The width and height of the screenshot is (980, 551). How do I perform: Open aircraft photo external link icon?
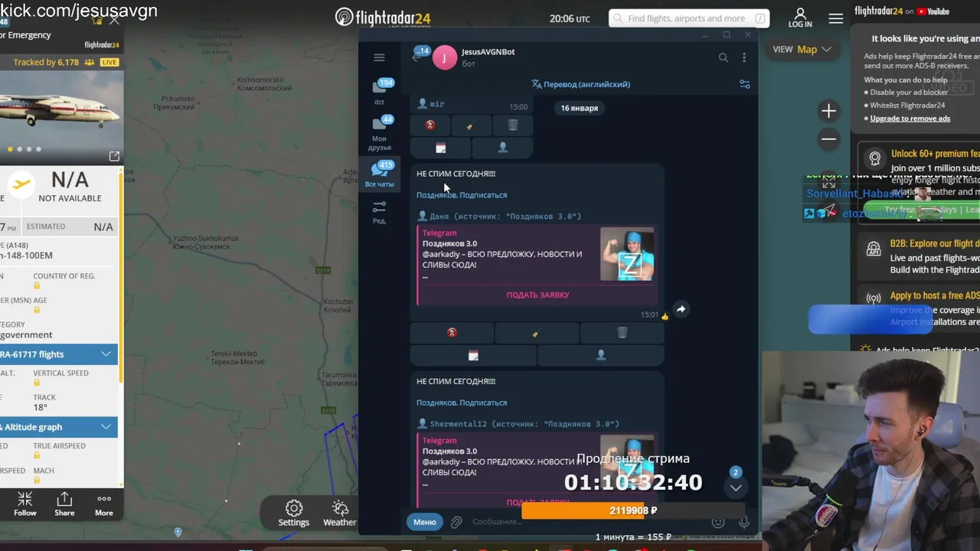114,156
